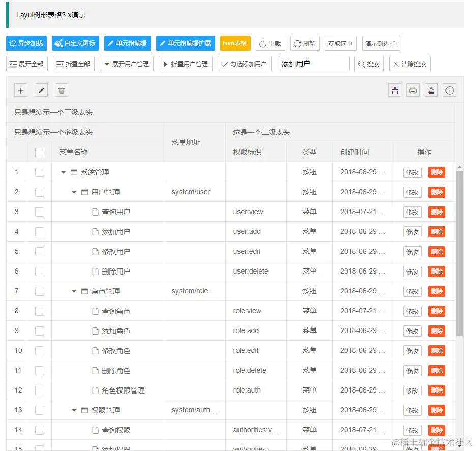The height and width of the screenshot is (451, 476).
Task: Click the 演示侧边栏 button
Action: click(x=381, y=43)
